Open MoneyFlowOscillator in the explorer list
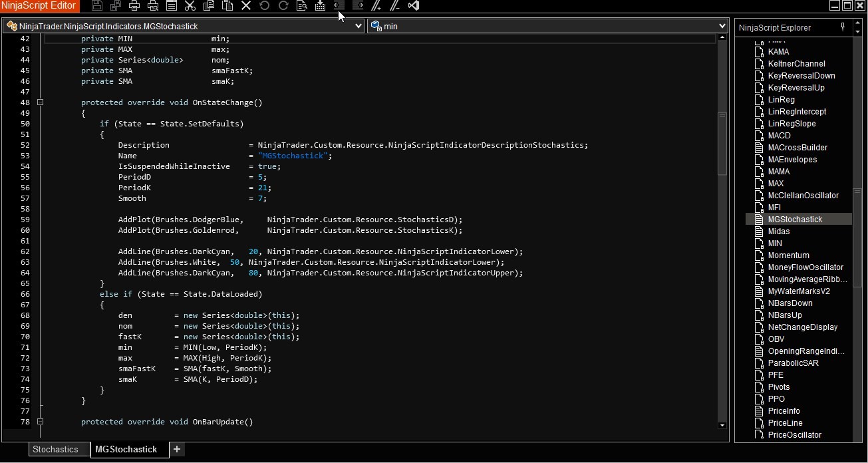The width and height of the screenshot is (868, 463). pos(805,267)
